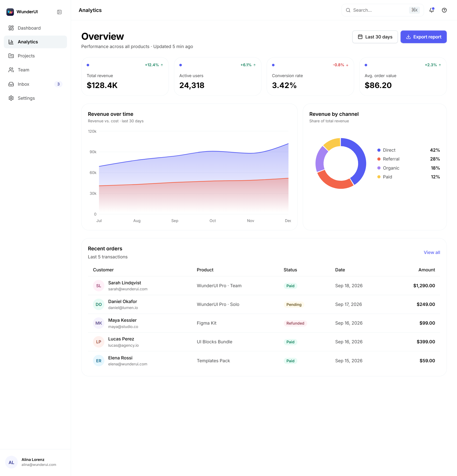Click 'Figma Kit' product cell
Screen dimensions: 457x476
[x=207, y=323]
